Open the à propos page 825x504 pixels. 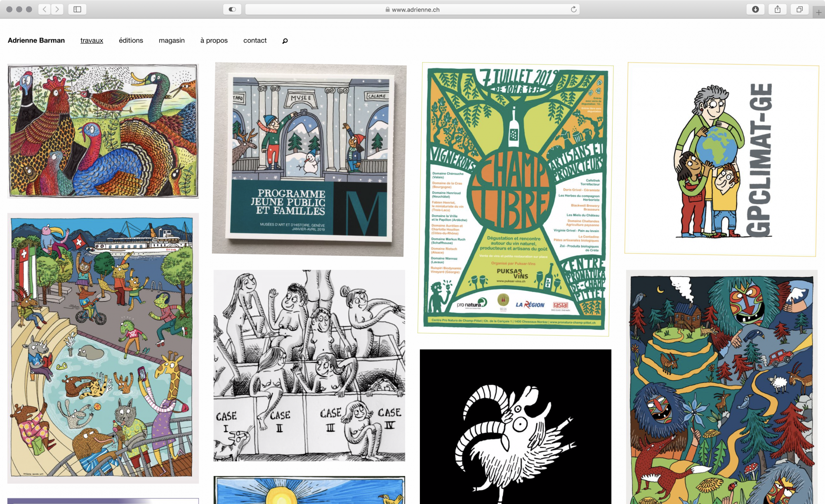[214, 40]
